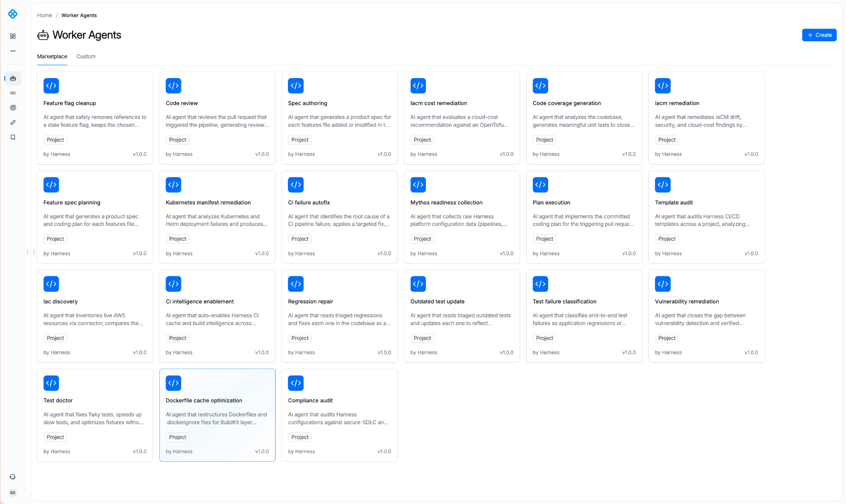Click the Ci failure autofix code icon
The image size is (846, 504).
[x=296, y=185]
